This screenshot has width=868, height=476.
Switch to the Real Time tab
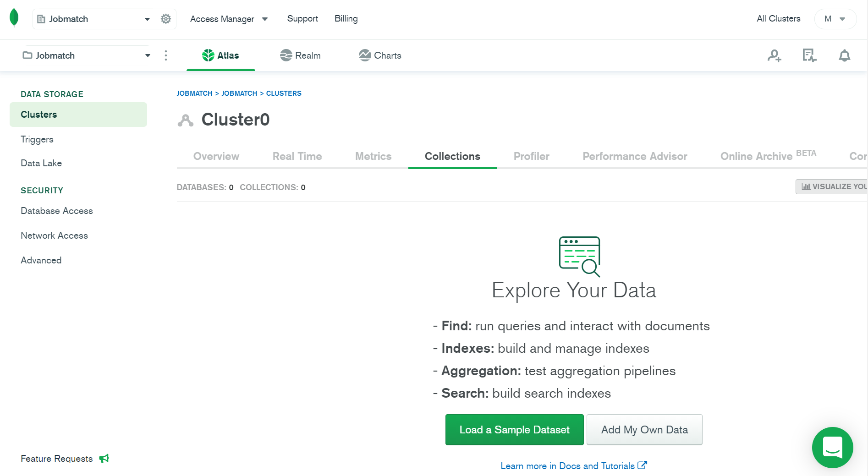(x=297, y=156)
